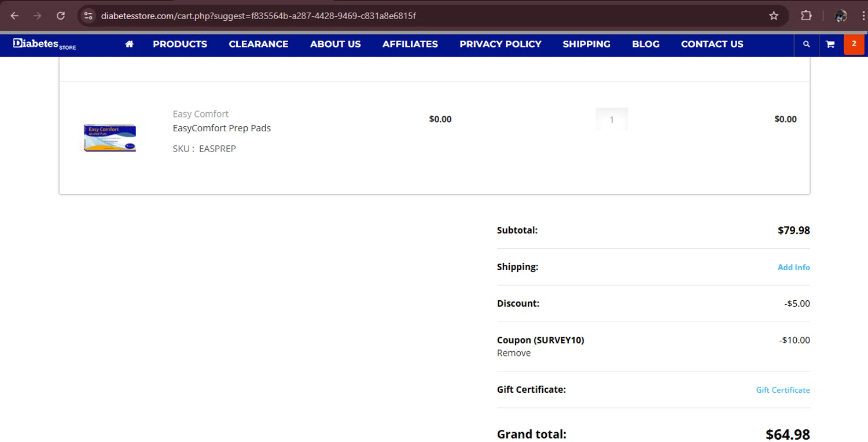Open site information icon in address bar
The width and height of the screenshot is (868, 442).
click(x=88, y=16)
